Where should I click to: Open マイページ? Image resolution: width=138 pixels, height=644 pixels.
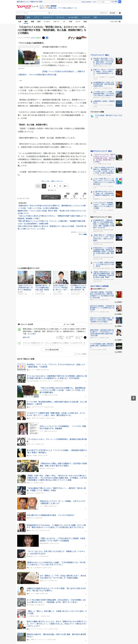click(x=103, y=13)
